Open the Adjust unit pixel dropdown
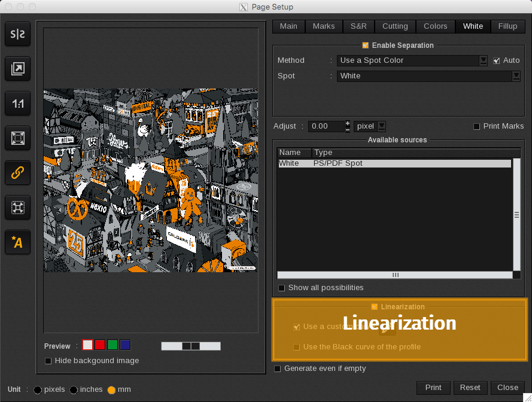Viewport: 532px width, 402px height. (x=381, y=126)
